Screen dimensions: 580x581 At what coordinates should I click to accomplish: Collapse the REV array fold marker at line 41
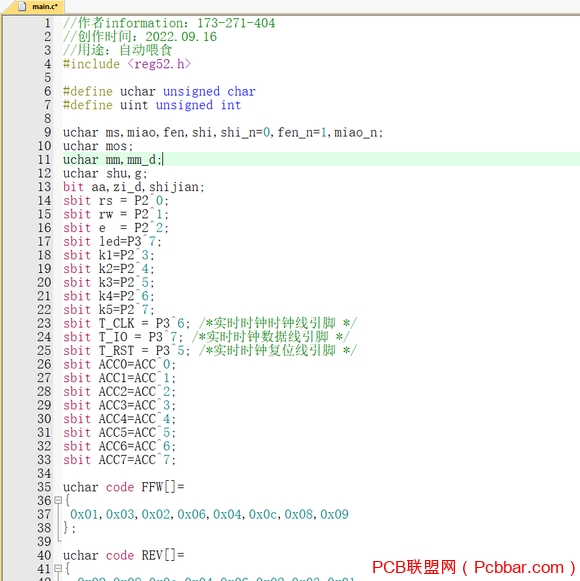[58, 568]
